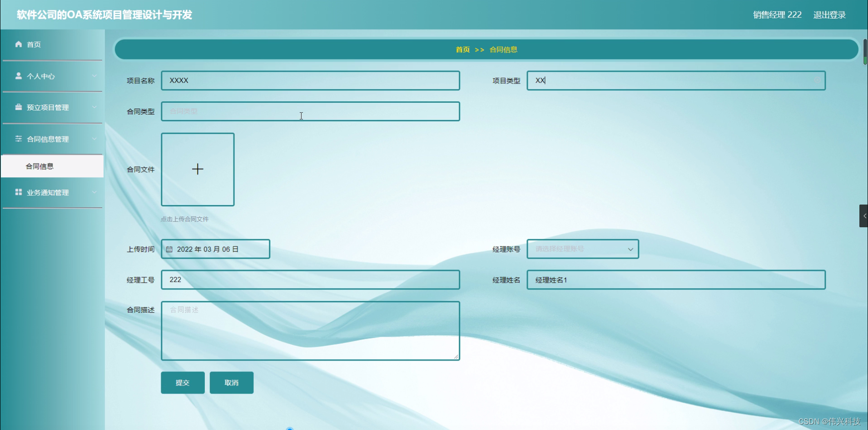
Task: Click the calendar icon in the 上传时间 field
Action: pyautogui.click(x=170, y=249)
